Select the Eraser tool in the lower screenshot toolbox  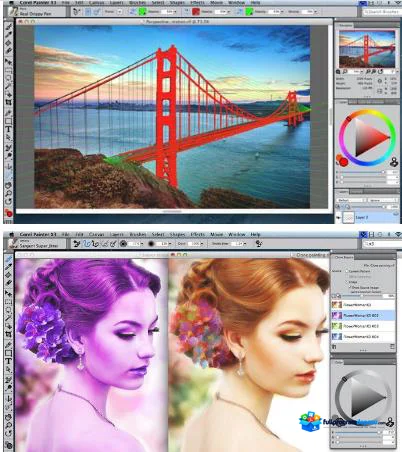[x=9, y=283]
